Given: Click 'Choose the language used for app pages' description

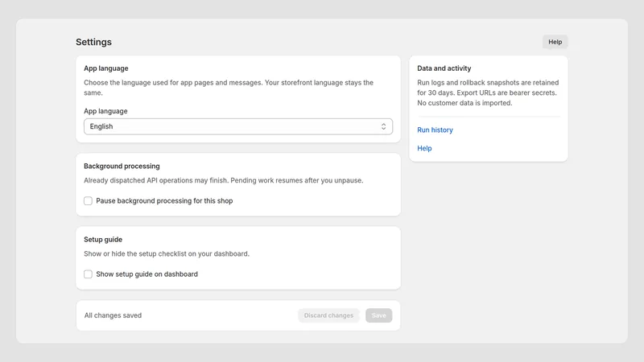Looking at the screenshot, I should (x=229, y=88).
